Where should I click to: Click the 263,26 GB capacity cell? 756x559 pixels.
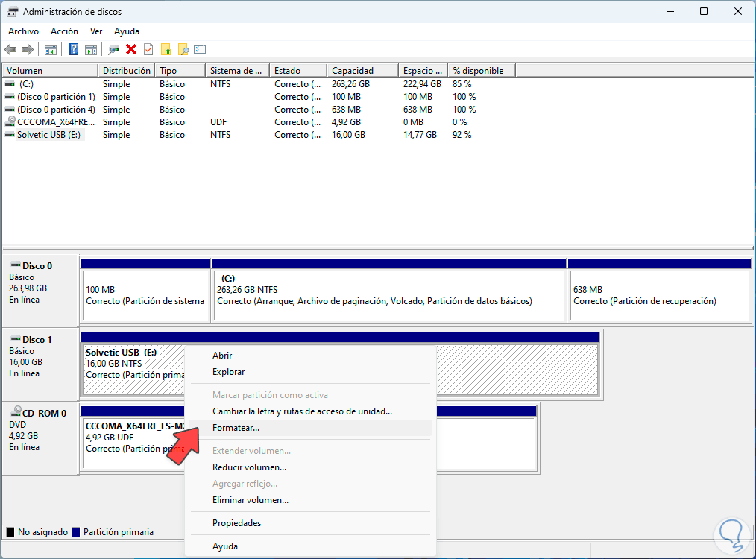[350, 83]
